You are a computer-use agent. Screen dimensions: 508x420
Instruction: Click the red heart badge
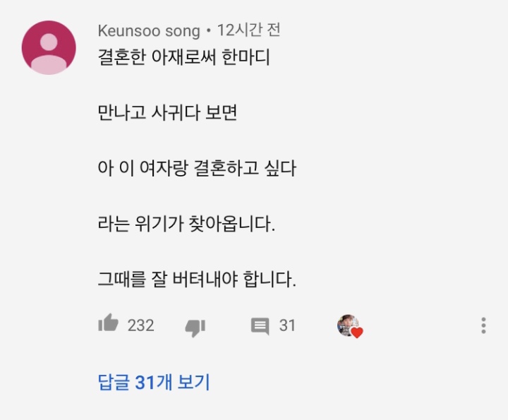click(357, 332)
